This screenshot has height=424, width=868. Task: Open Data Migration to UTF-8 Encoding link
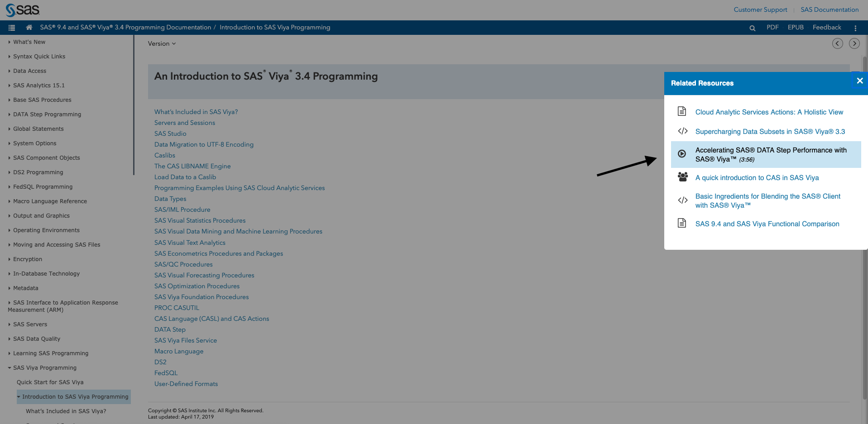coord(204,144)
